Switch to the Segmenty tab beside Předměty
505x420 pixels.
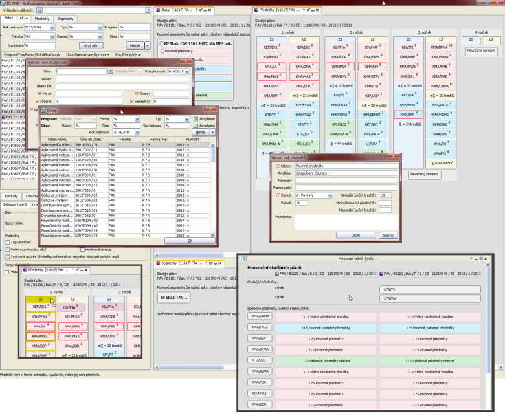point(65,19)
